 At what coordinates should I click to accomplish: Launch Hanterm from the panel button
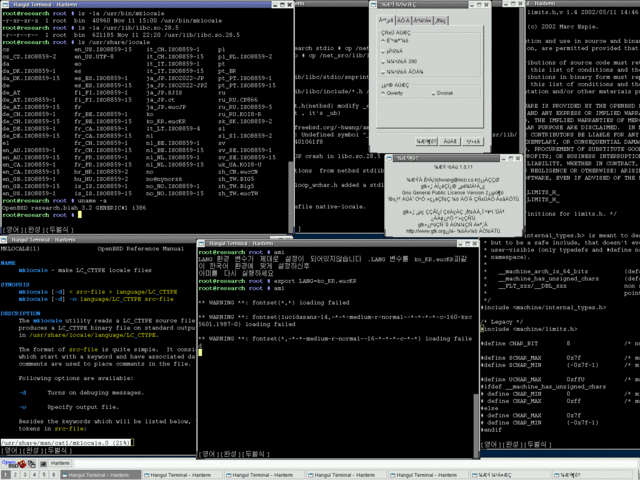(x=60, y=464)
